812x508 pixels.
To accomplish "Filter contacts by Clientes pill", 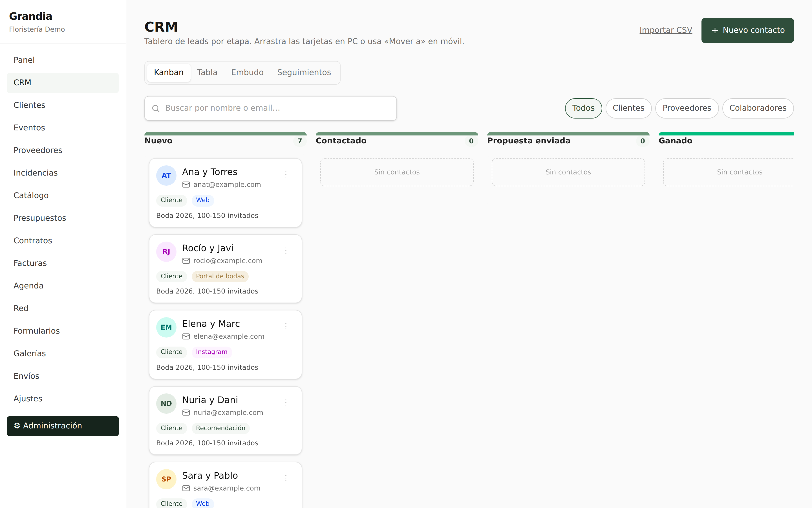I will coord(628,108).
